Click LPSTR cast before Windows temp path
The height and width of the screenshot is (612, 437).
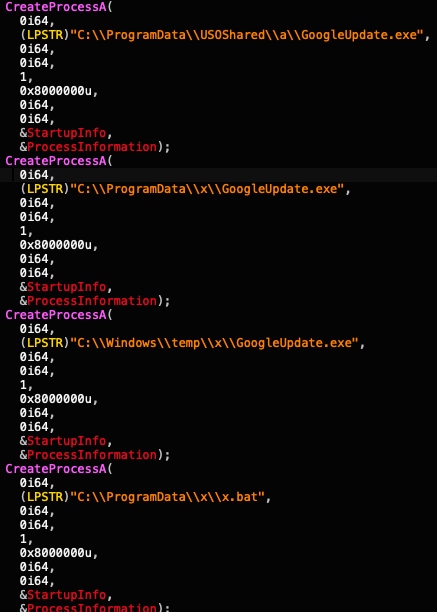point(44,343)
